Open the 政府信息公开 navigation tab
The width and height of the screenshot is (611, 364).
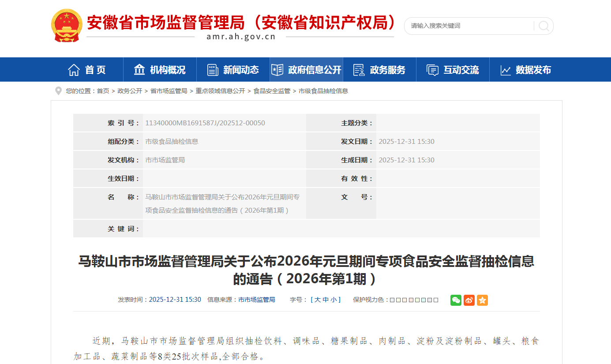pyautogui.click(x=306, y=70)
